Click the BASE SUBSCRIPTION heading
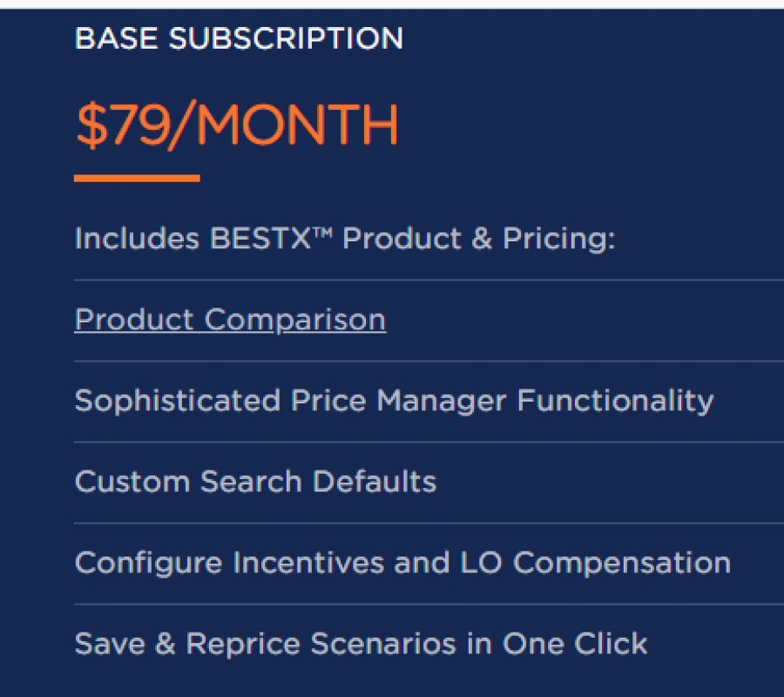784x697 pixels. coord(240,38)
